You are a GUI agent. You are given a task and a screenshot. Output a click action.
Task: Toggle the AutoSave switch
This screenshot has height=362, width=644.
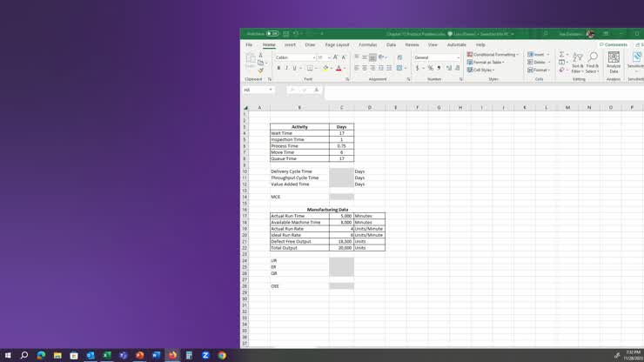point(272,34)
